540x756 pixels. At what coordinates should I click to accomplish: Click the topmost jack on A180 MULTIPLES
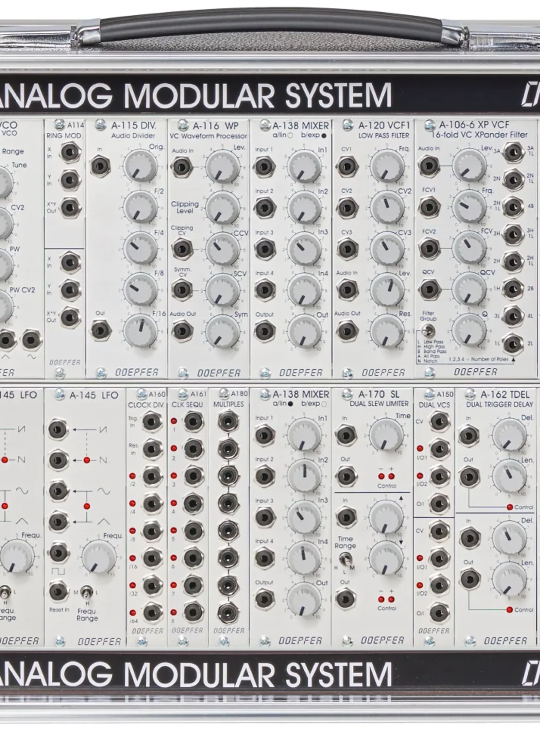pos(228,422)
